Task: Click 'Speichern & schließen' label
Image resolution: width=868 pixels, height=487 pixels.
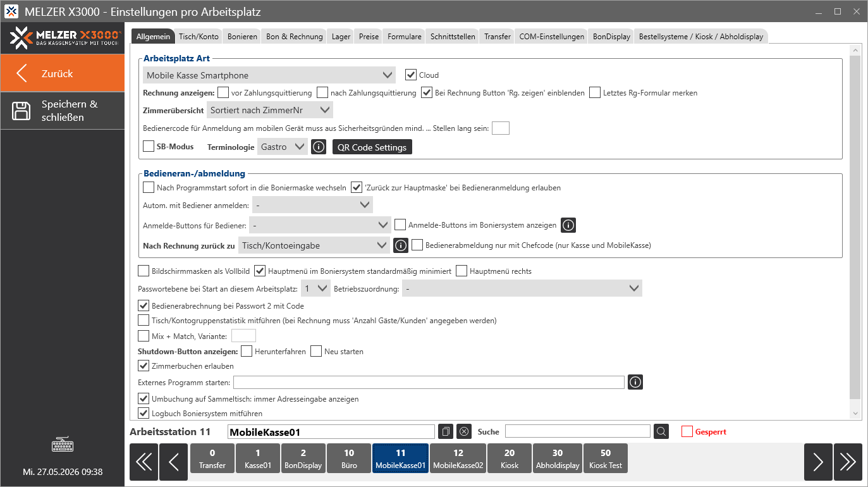Action: pyautogui.click(x=70, y=111)
